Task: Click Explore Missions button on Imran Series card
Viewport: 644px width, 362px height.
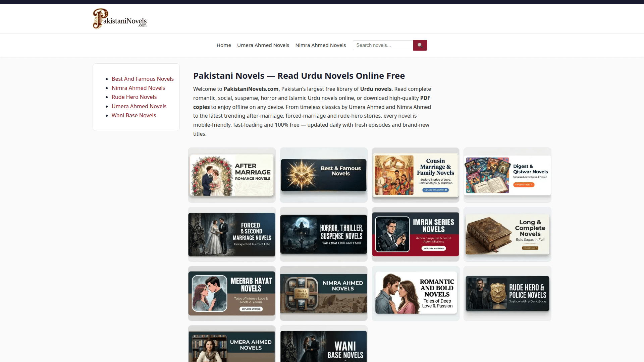Action: point(434,248)
